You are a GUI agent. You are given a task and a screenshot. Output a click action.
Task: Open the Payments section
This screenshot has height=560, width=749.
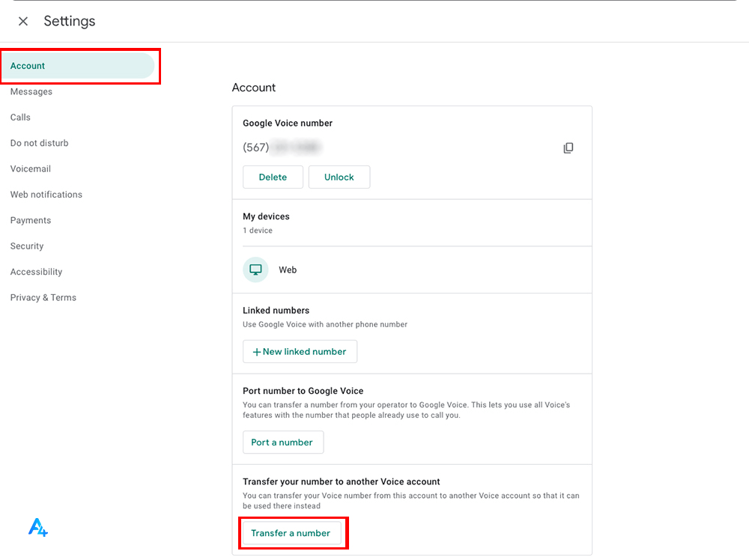(x=31, y=221)
